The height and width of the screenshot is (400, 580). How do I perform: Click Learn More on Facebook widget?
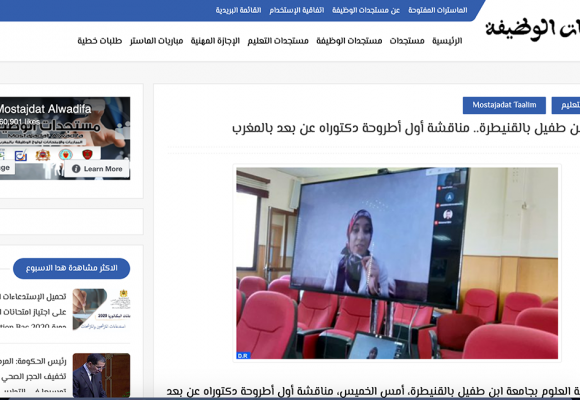(x=97, y=169)
